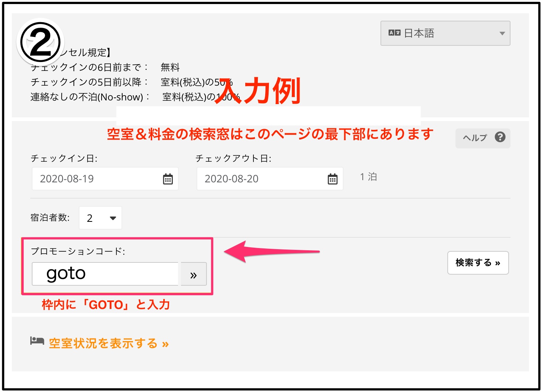The image size is (543, 392).
Task: Focus the プロモーションコード field containing goto
Action: coord(105,274)
